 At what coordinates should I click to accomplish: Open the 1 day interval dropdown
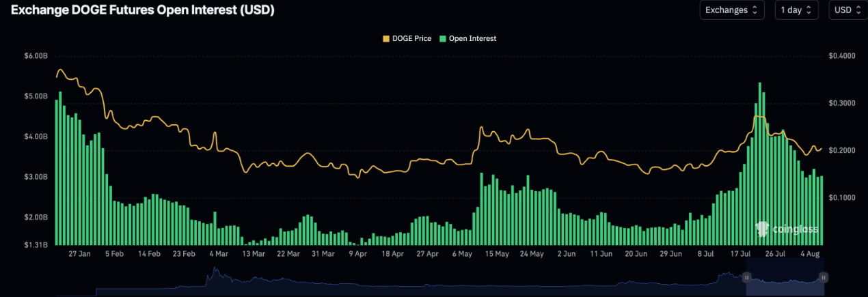(796, 10)
